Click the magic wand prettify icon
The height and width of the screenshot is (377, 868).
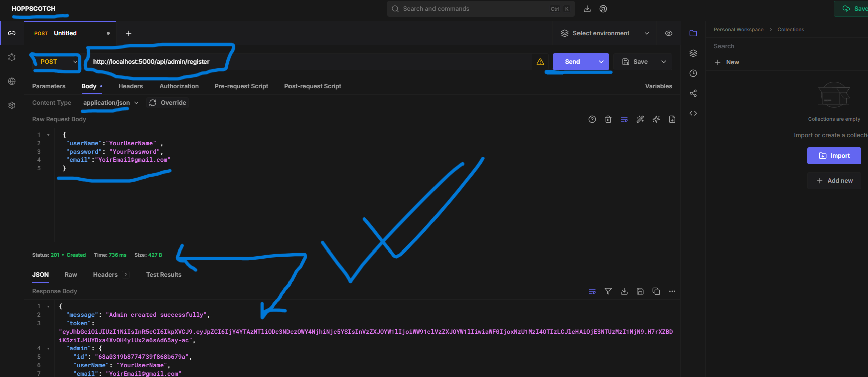[x=640, y=119]
